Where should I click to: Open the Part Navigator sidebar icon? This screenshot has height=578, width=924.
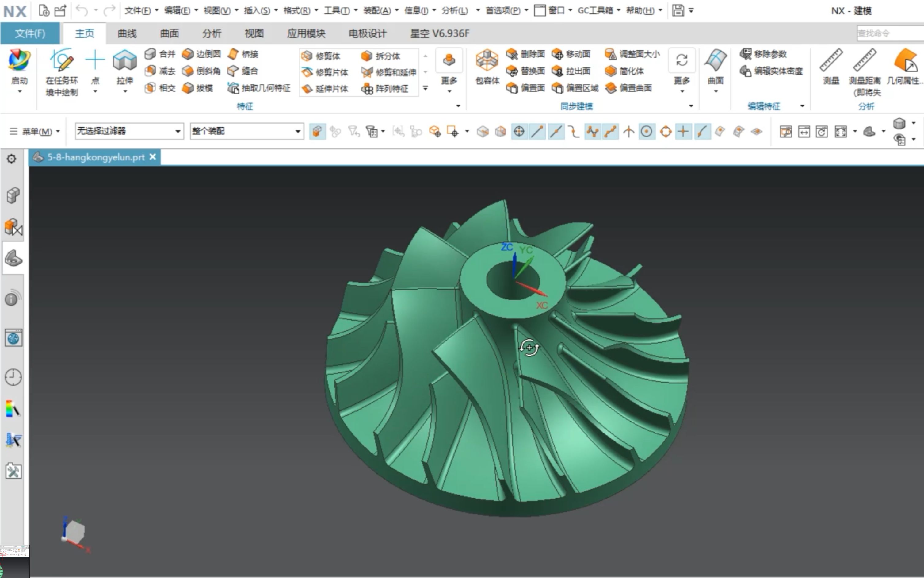point(13,258)
